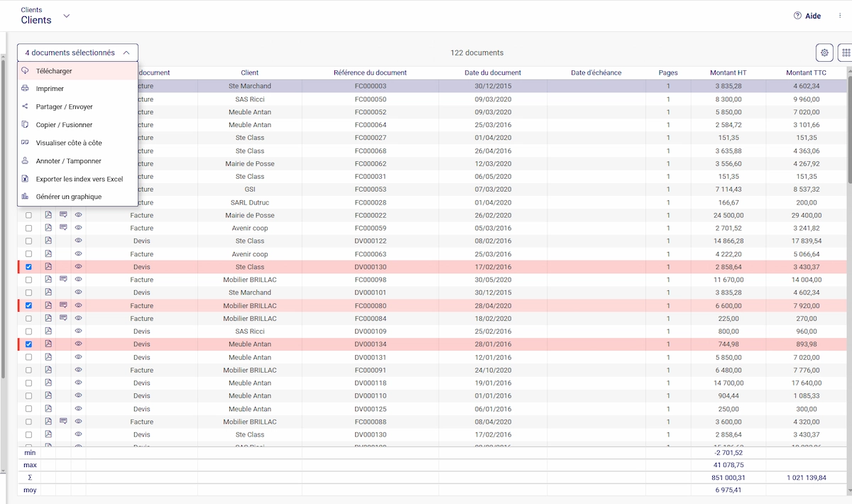
Task: Open the grid view icon
Action: (846, 53)
